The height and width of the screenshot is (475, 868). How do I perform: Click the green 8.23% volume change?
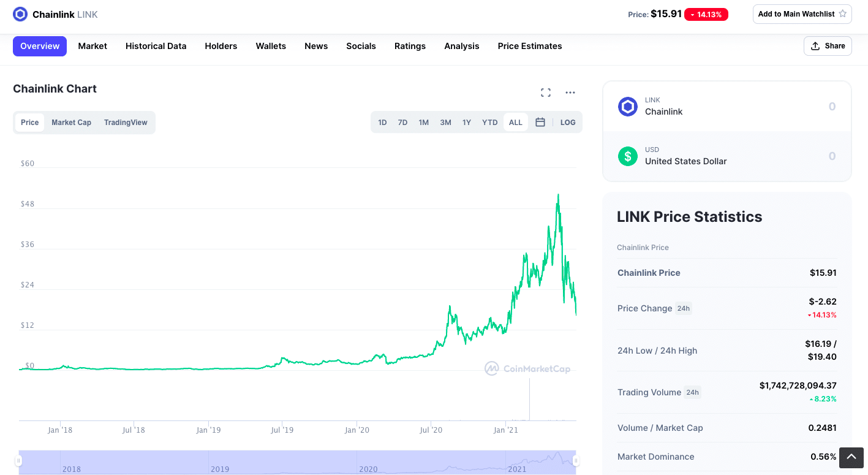[823, 399]
